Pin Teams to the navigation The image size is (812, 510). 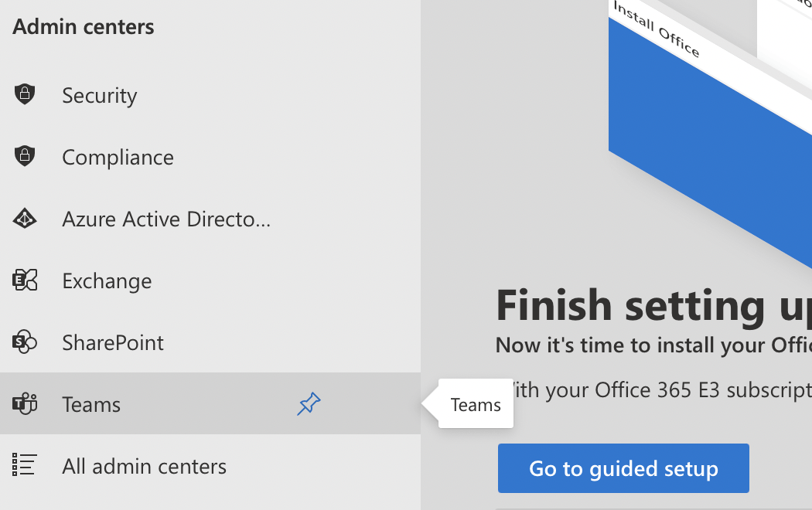pos(309,404)
